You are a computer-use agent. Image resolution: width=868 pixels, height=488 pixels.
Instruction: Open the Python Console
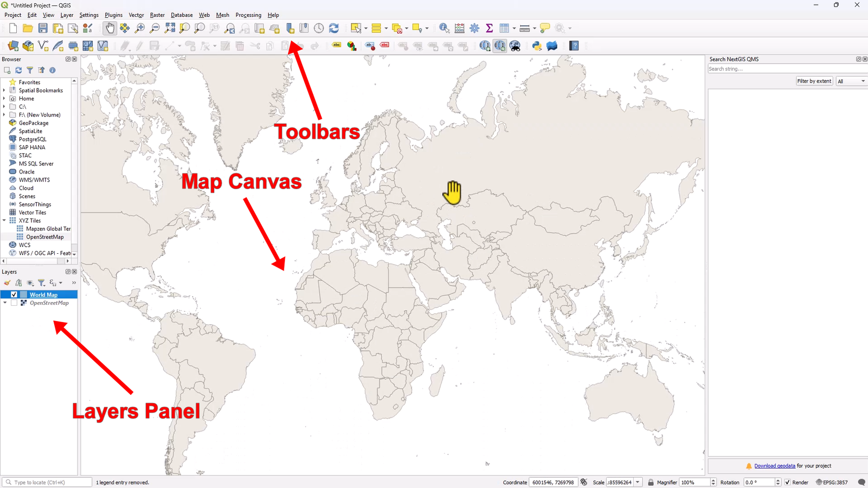tap(537, 46)
